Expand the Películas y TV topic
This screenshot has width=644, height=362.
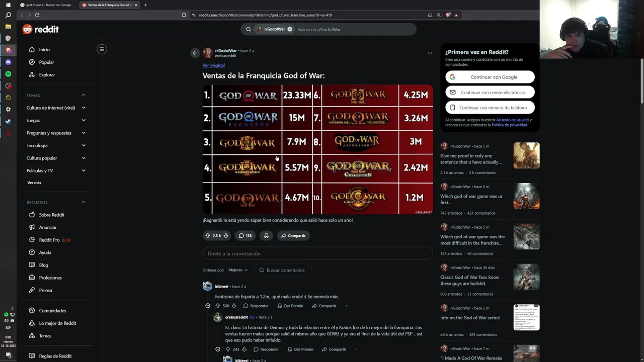click(56, 170)
